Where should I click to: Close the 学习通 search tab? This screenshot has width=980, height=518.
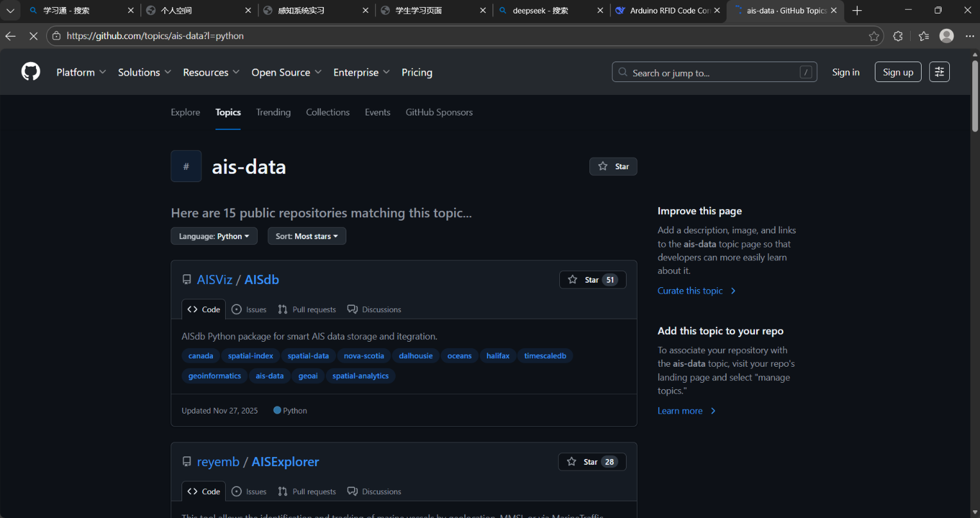[131, 10]
